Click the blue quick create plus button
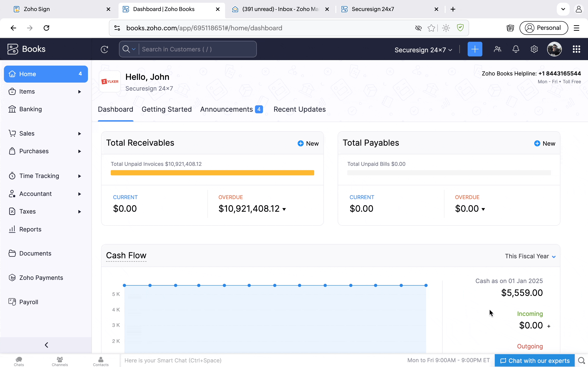The image size is (588, 367). 475,49
